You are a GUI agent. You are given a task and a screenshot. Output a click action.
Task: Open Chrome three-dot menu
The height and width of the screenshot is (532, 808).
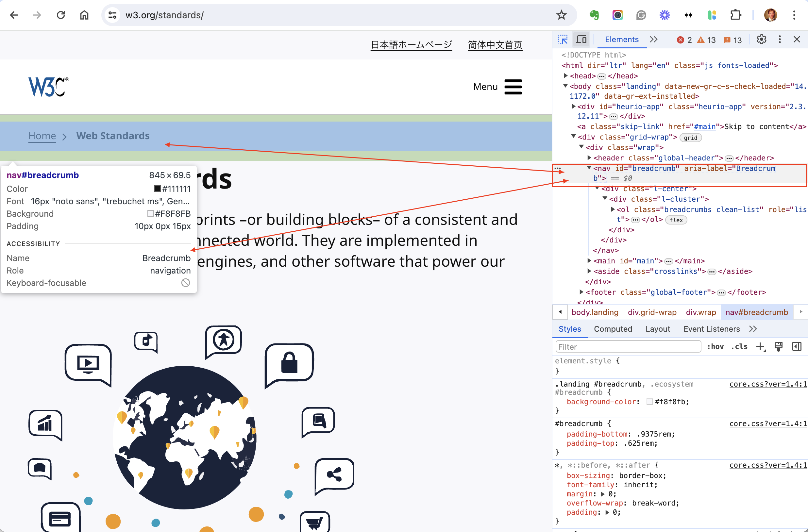[794, 15]
